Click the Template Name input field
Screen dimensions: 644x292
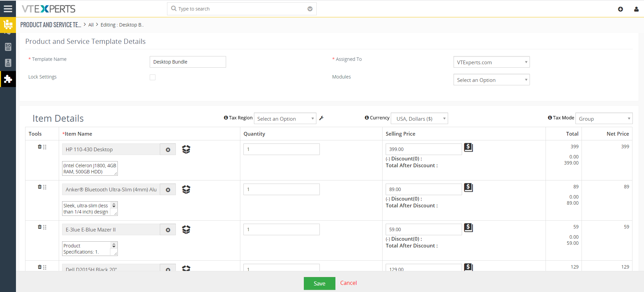188,62
